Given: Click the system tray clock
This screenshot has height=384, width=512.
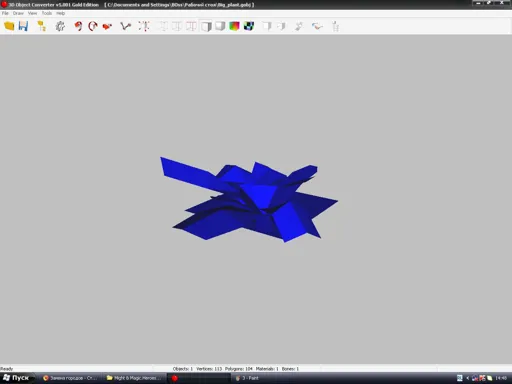Looking at the screenshot, I should tap(501, 378).
